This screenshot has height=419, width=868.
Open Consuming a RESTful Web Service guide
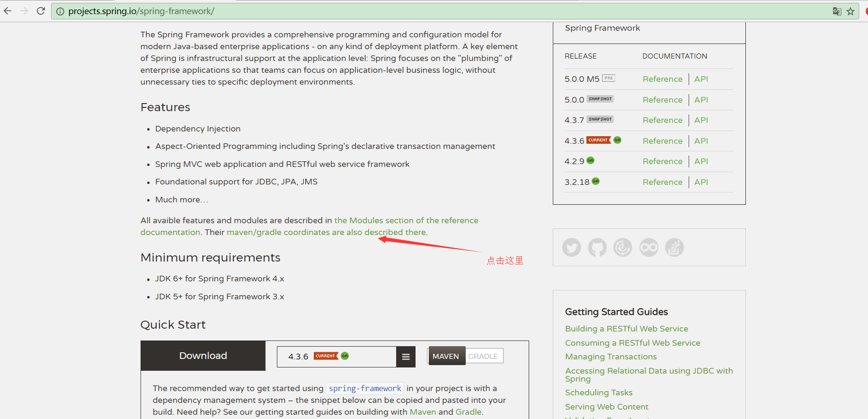coord(633,343)
